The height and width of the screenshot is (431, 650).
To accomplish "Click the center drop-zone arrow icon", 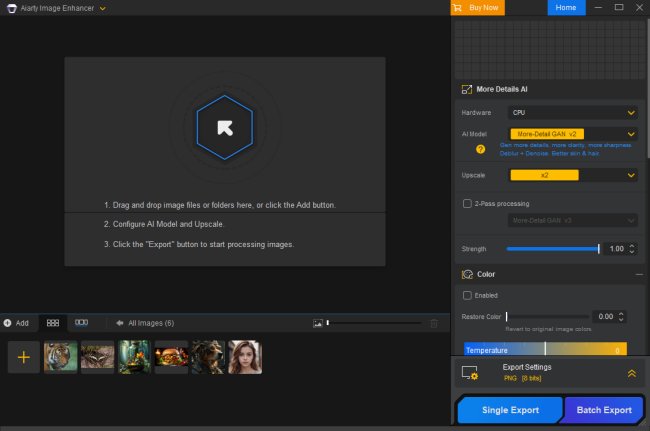I will [x=225, y=127].
